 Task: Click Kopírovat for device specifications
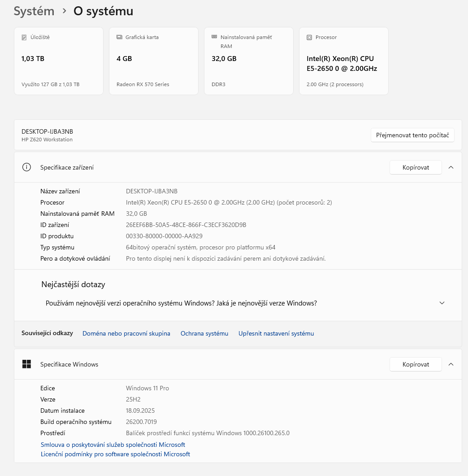pyautogui.click(x=415, y=167)
